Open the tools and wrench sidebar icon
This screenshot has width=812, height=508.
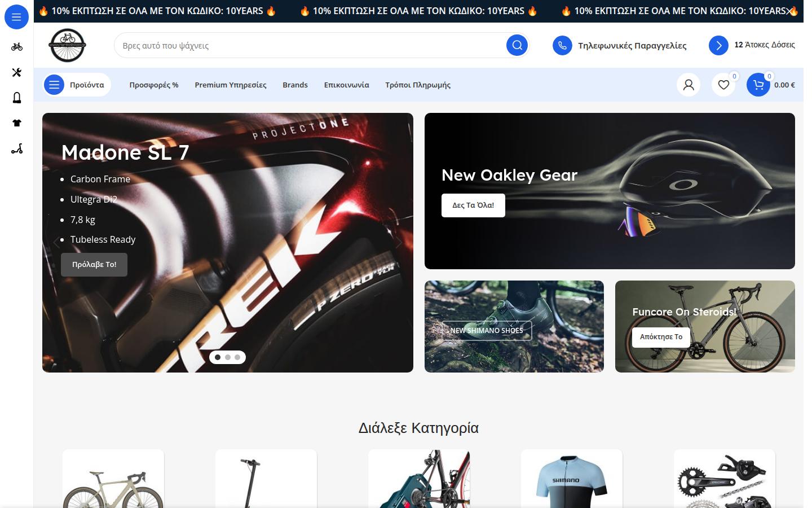17,72
